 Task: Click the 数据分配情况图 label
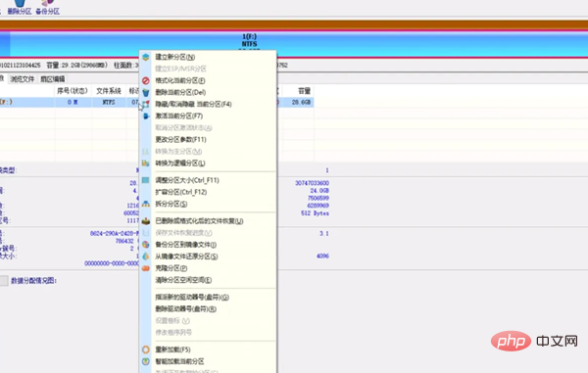pos(33,281)
